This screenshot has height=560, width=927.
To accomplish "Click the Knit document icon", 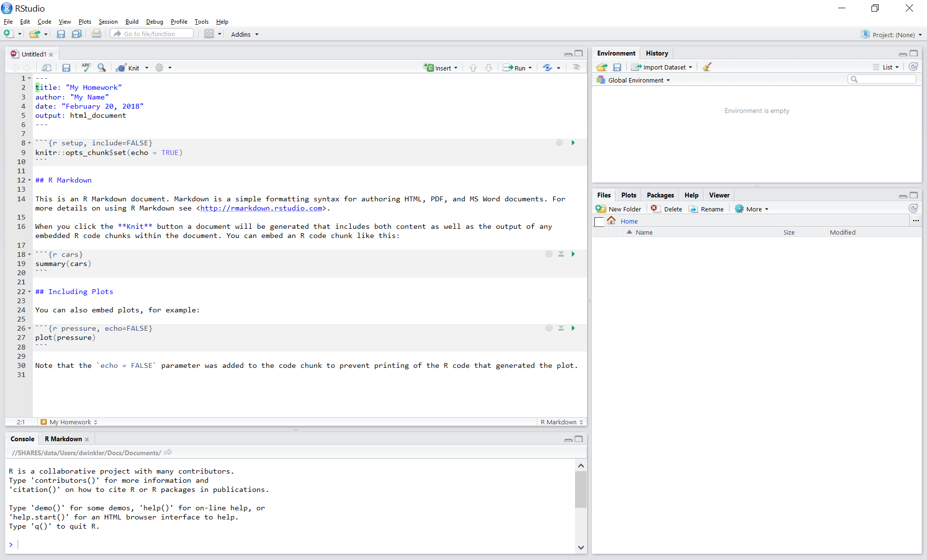I will tap(128, 68).
